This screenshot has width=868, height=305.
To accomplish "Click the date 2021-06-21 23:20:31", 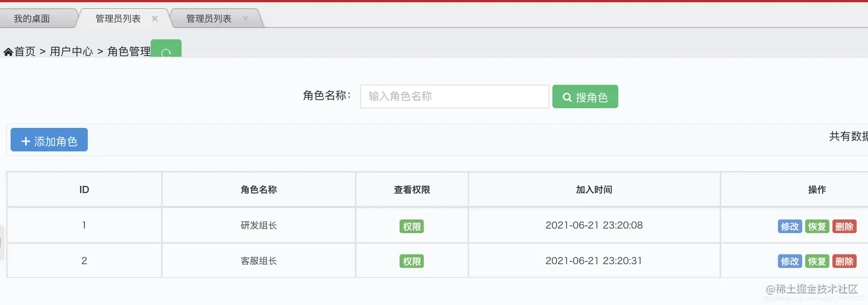I will click(594, 261).
